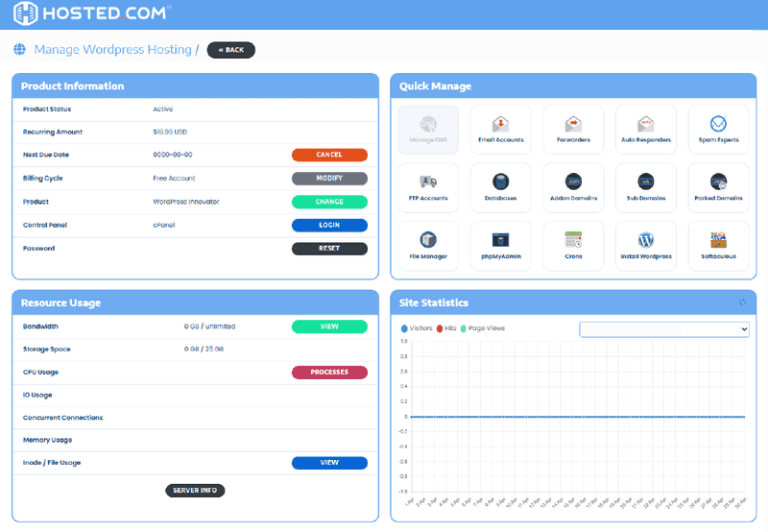The image size is (768, 532).
Task: Click the orange Cancel button
Action: (329, 155)
